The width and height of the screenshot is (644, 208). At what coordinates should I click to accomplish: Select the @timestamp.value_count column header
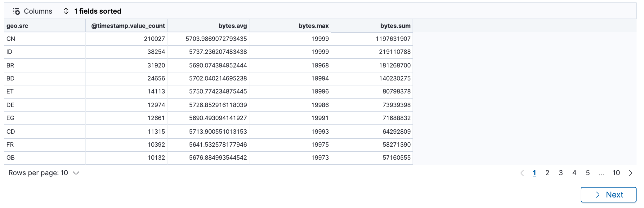click(x=128, y=26)
